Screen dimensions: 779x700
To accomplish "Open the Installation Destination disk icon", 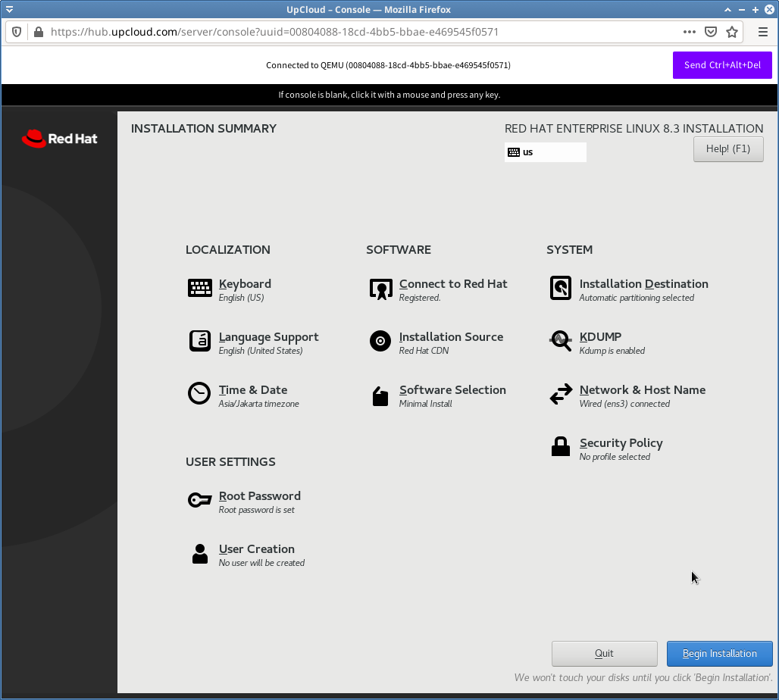I will [x=561, y=289].
